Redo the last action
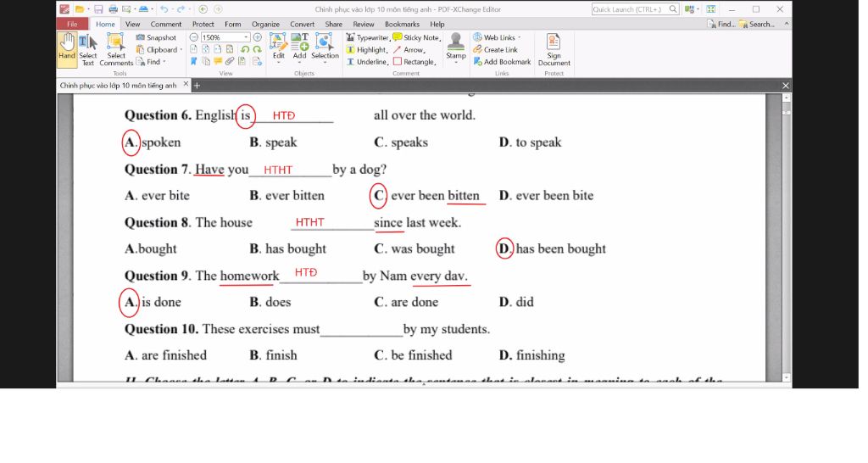868x463 pixels. coord(181,9)
